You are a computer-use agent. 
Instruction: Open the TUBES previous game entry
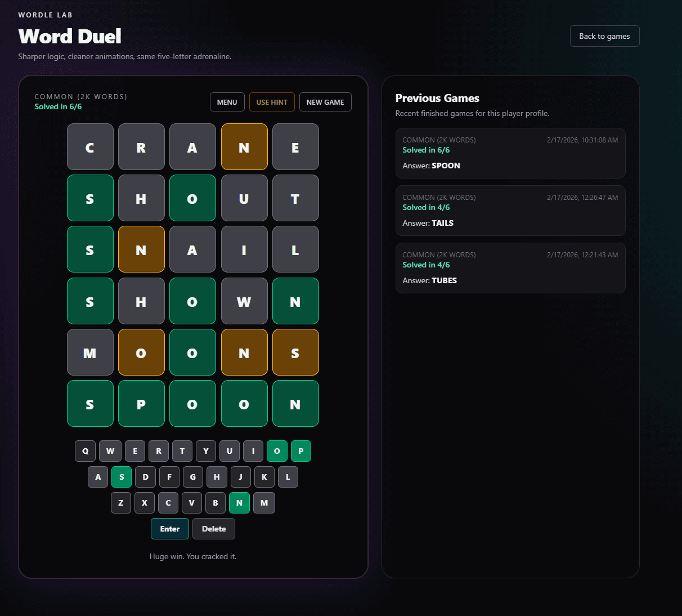[x=510, y=268]
